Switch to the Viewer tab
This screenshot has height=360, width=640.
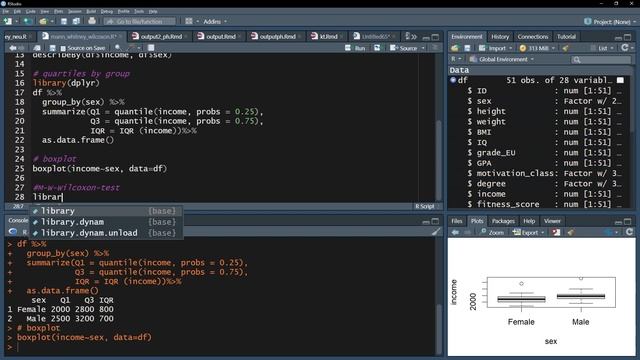(552, 221)
